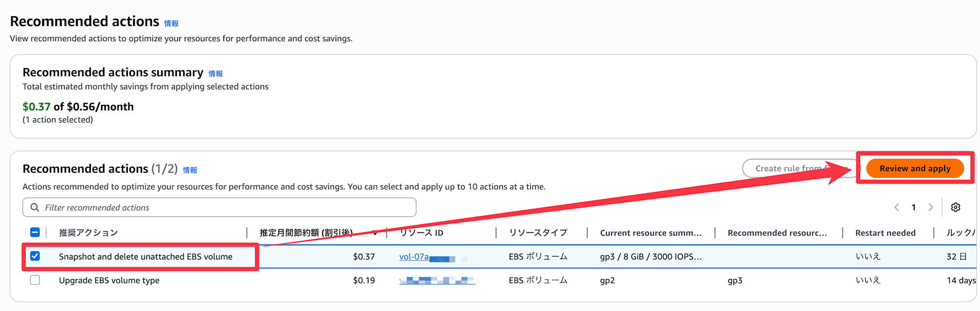Open 情報 link beside Recommended actions (1/2)
The image size is (980, 311).
[190, 170]
